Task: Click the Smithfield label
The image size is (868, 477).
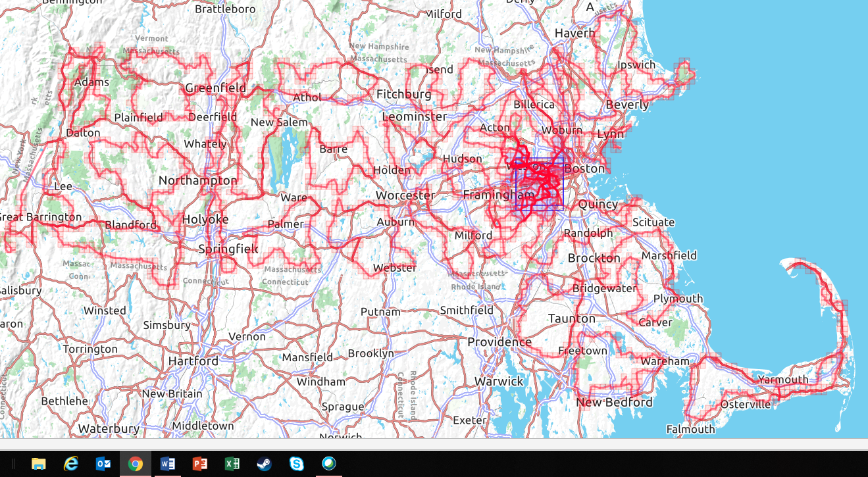Action: (x=467, y=310)
